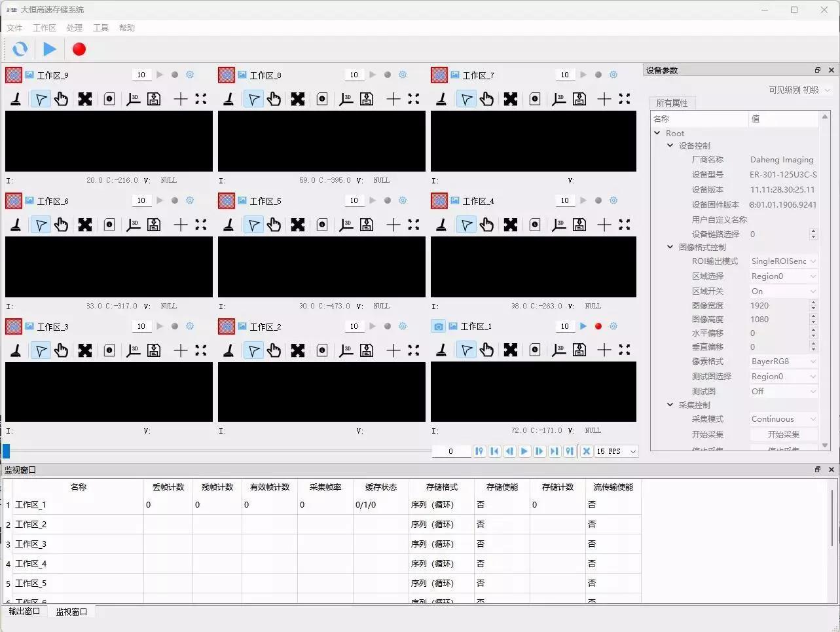Click the blue play button in main toolbar
This screenshot has width=840, height=632.
(x=50, y=49)
